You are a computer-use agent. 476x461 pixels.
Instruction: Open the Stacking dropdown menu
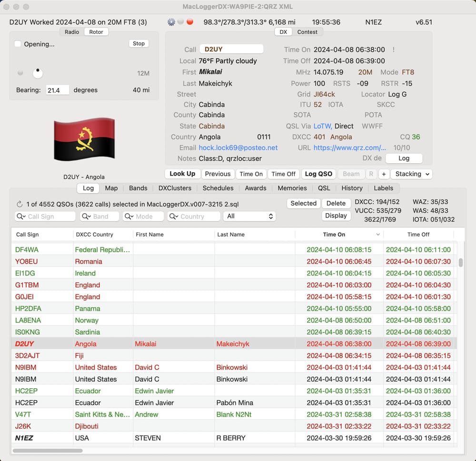411,174
